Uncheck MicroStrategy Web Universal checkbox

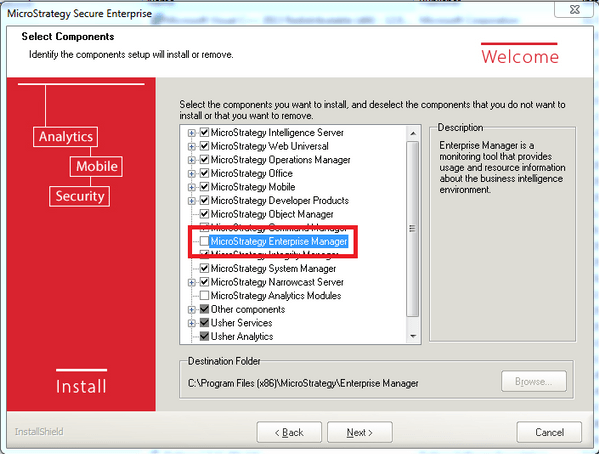[204, 146]
